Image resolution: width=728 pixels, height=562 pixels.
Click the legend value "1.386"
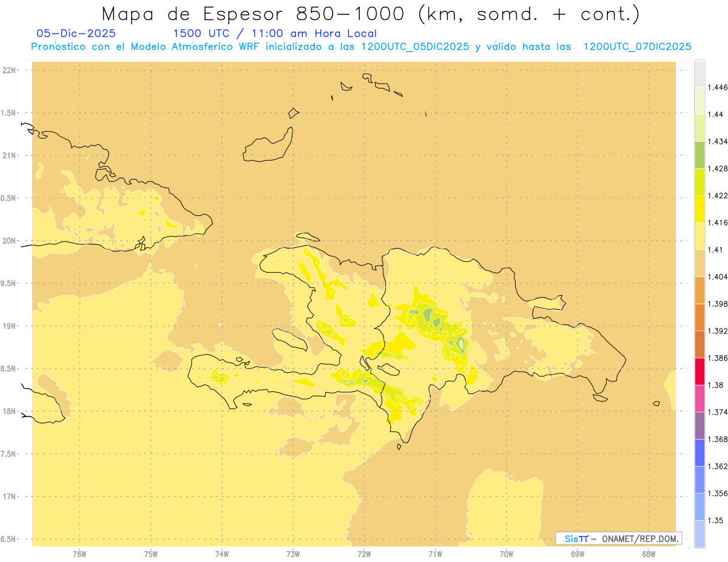[718, 358]
